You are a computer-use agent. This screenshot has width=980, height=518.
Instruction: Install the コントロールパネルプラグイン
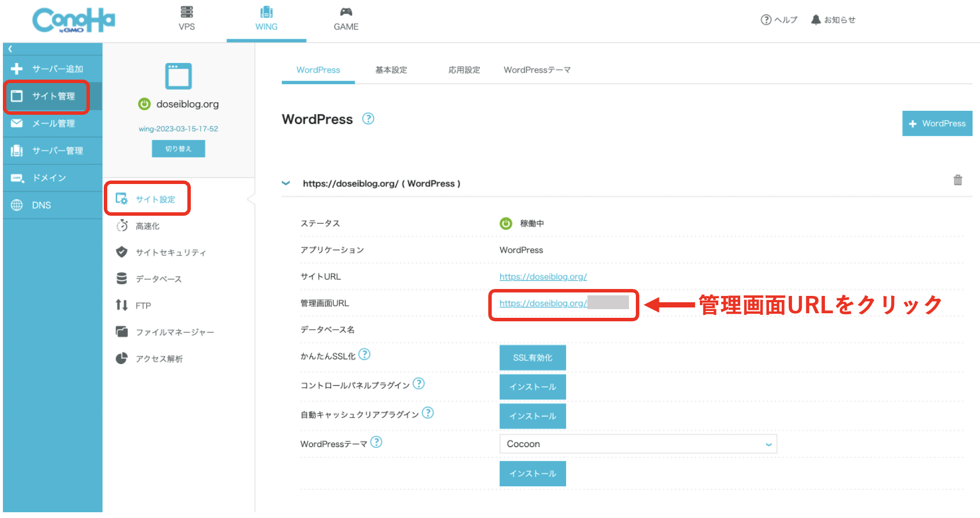tap(533, 387)
